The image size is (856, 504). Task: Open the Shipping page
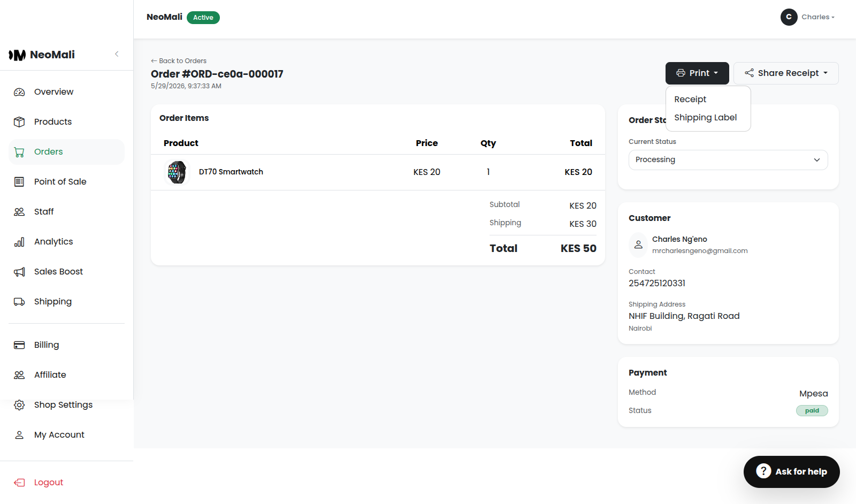(66, 302)
